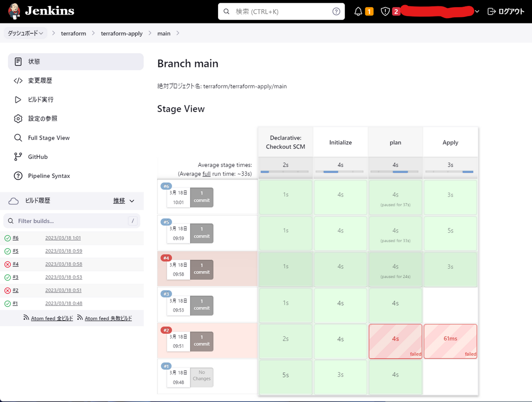
Task: Open Full Stage View from sidebar
Action: [76, 138]
